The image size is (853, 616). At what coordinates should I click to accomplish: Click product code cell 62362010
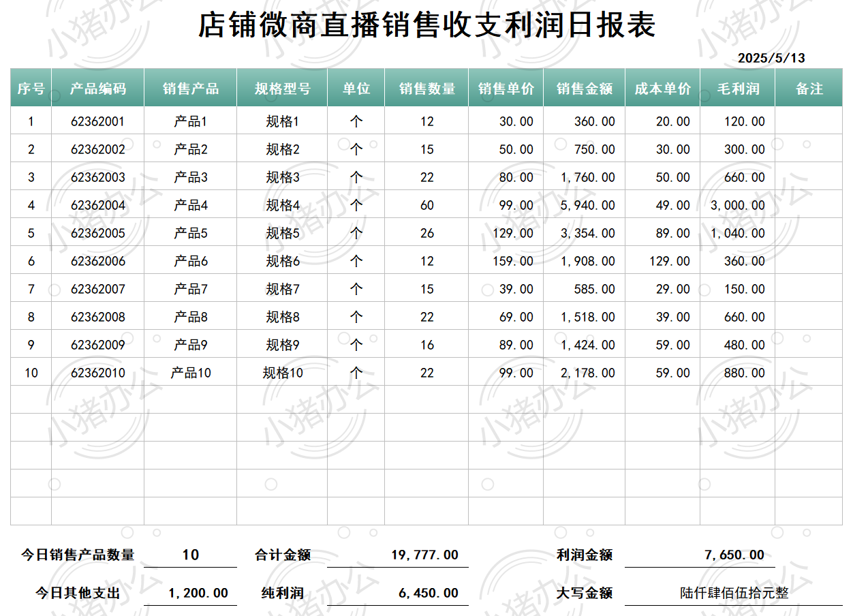point(98,373)
